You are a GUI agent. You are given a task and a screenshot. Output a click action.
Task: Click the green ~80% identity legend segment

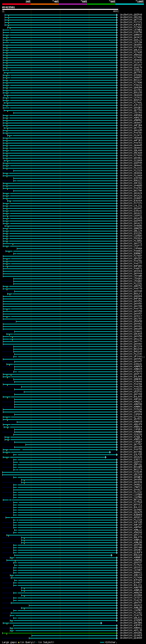click(101, 4)
